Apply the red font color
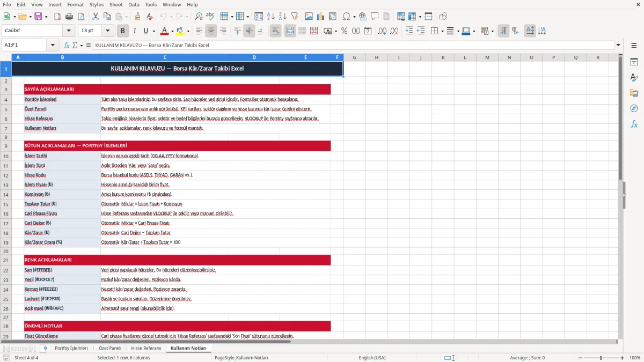This screenshot has width=644, height=362. [x=165, y=31]
